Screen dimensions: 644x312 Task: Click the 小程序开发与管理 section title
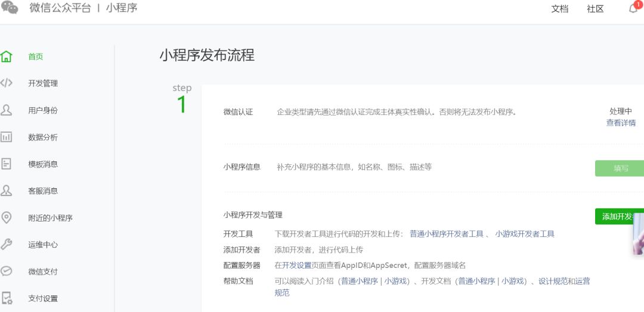tap(253, 215)
